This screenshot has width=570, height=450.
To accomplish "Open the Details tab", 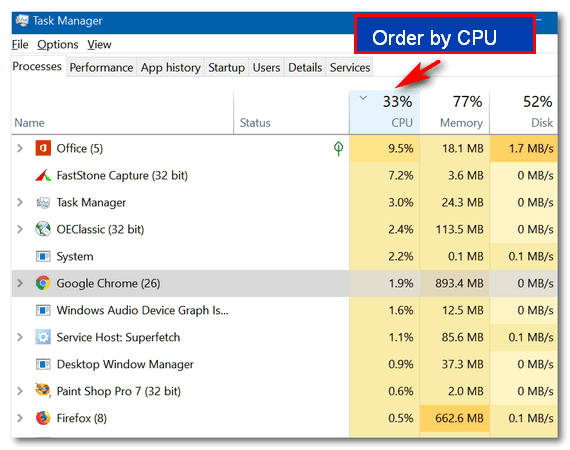I will [x=305, y=68].
